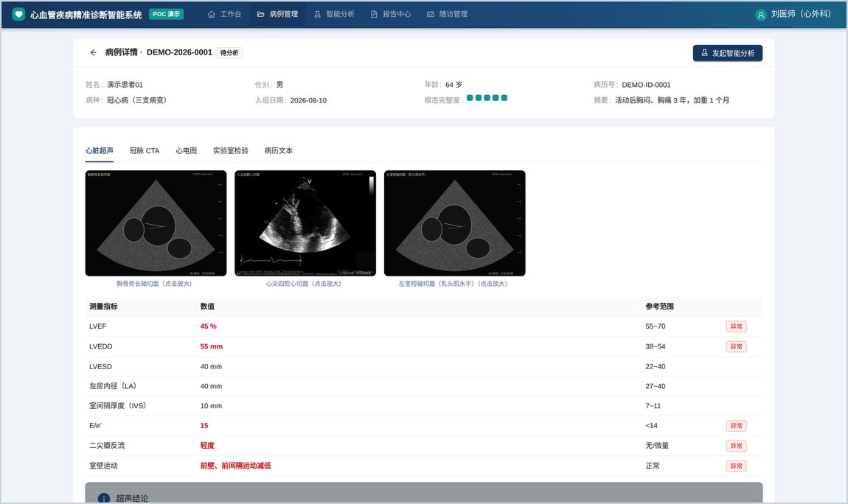
Task: Open the 病历文本 tab
Action: (279, 151)
